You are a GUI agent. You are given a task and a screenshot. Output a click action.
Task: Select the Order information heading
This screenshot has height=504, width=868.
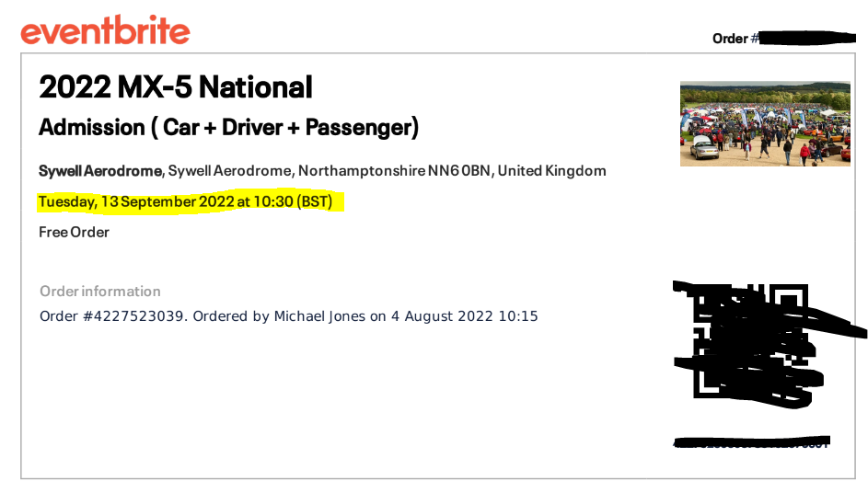[x=100, y=291]
